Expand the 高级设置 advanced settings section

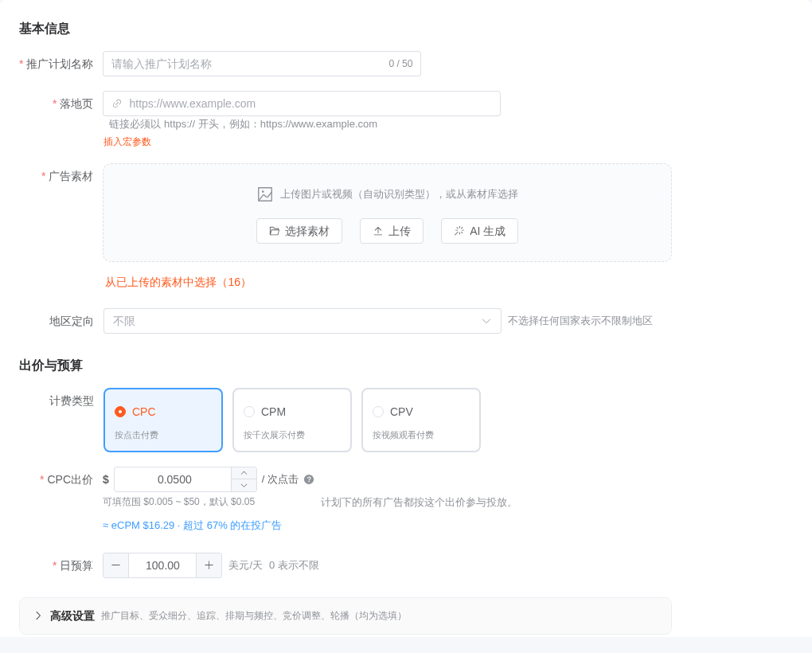click(345, 616)
